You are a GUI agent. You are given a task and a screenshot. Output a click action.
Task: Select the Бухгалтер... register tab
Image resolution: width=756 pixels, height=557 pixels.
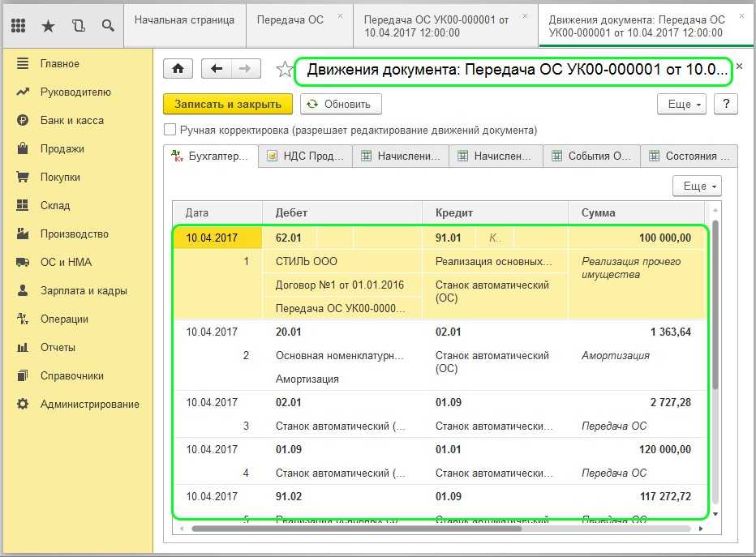pyautogui.click(x=210, y=156)
